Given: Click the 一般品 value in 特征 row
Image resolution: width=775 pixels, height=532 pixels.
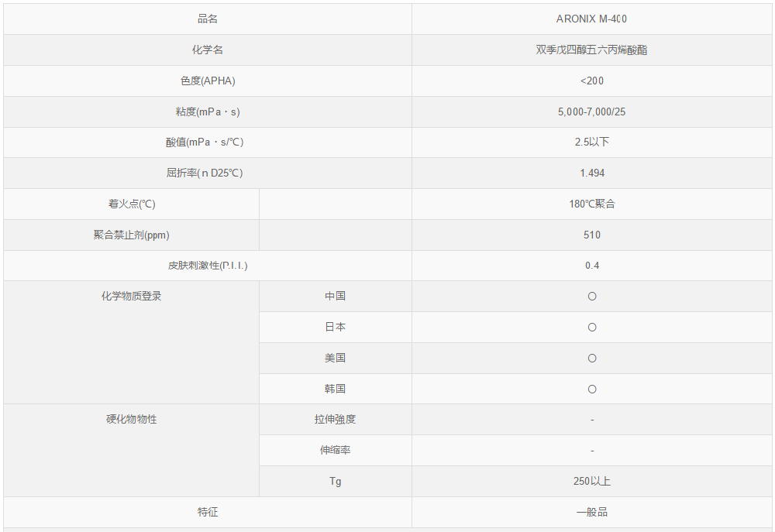Looking at the screenshot, I should tap(592, 512).
